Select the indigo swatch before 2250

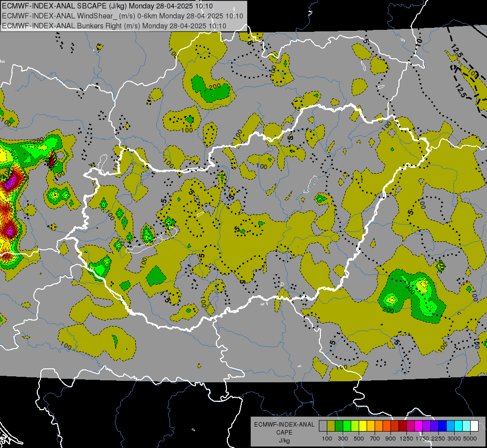[435, 426]
